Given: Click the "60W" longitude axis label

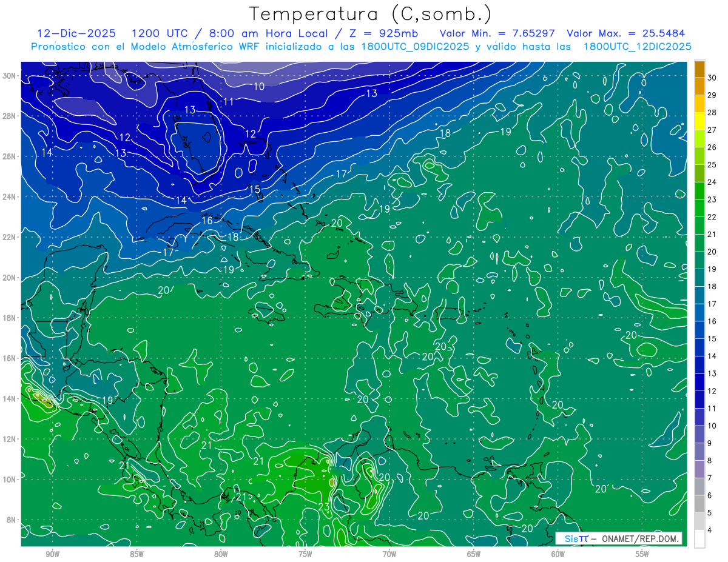Looking at the screenshot, I should tap(558, 554).
